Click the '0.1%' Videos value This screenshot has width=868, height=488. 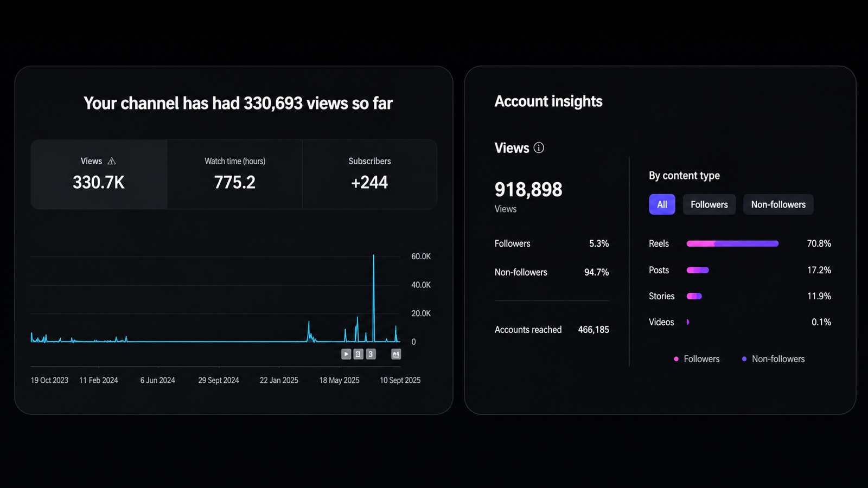[821, 322]
